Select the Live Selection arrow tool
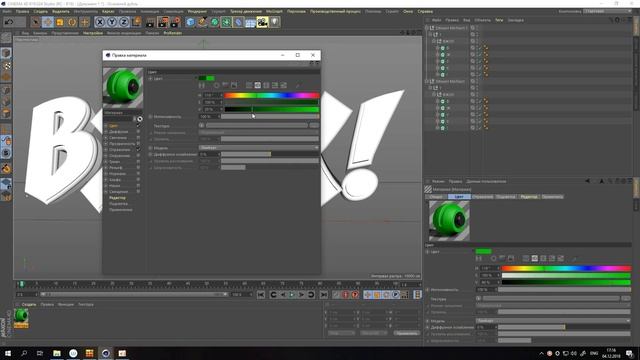 (36, 22)
